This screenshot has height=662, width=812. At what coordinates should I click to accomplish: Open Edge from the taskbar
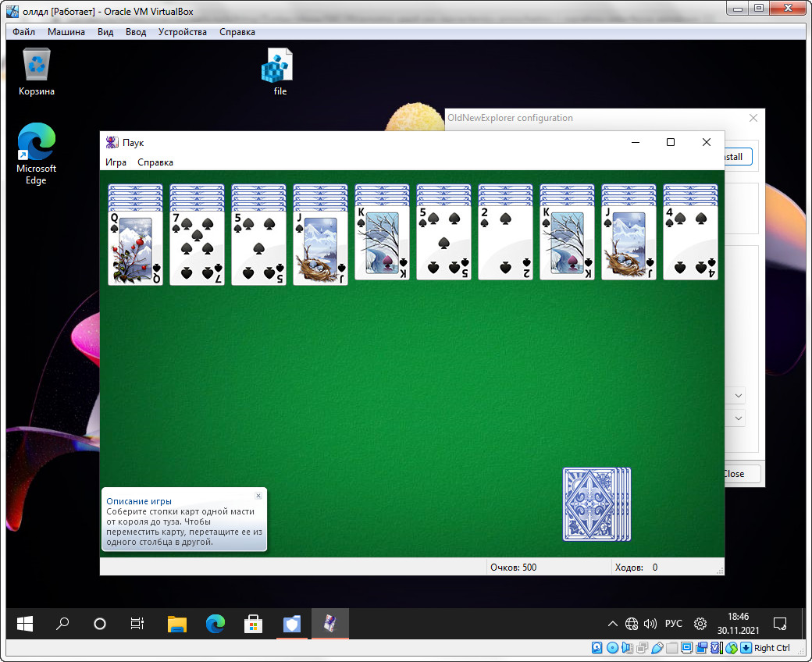coord(215,624)
